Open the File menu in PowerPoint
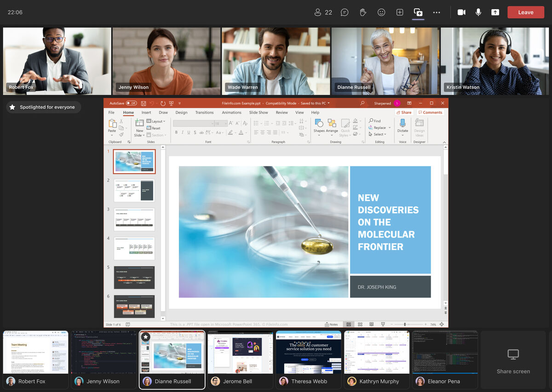 [x=111, y=113]
